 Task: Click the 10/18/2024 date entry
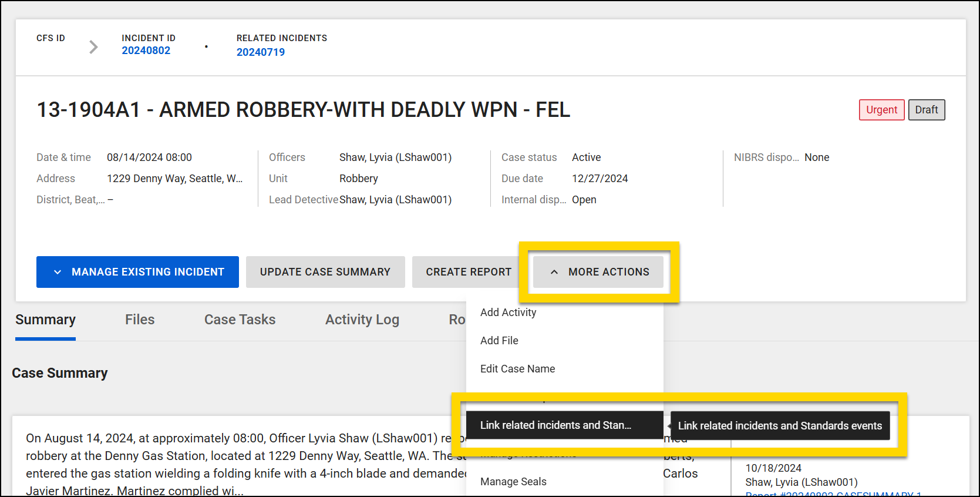pyautogui.click(x=773, y=468)
